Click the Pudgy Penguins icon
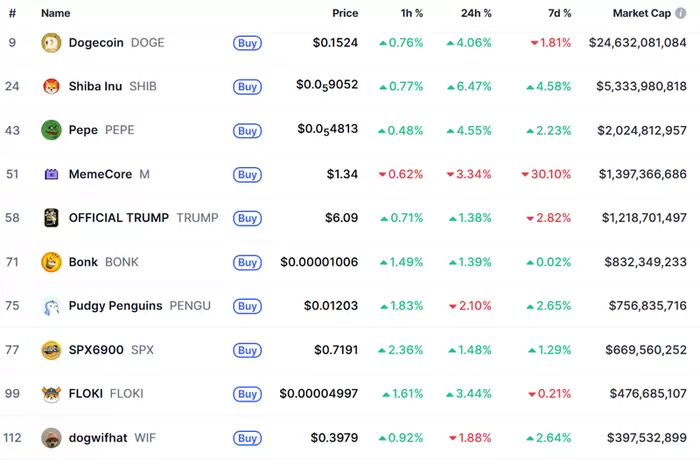Screen dimensions: 700x460 pyautogui.click(x=51, y=306)
